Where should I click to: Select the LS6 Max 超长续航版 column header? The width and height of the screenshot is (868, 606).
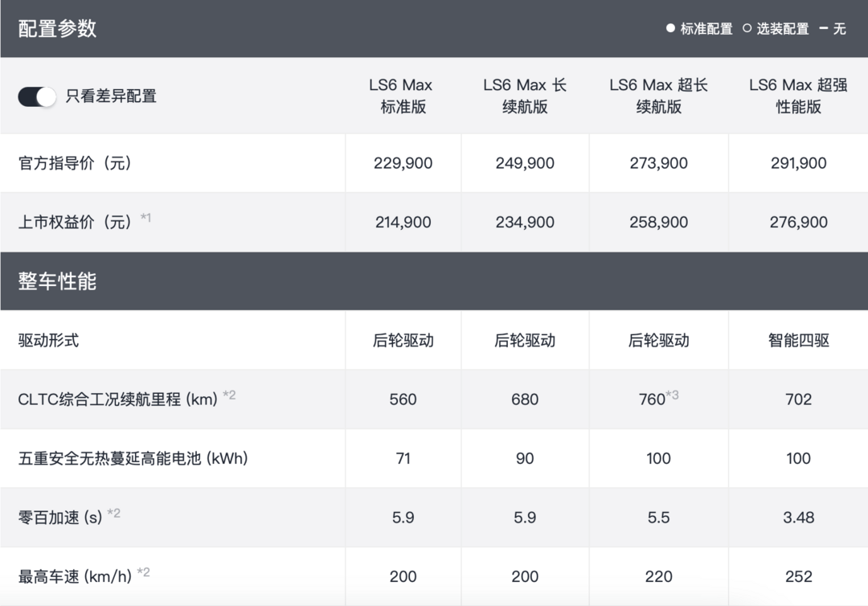click(658, 96)
